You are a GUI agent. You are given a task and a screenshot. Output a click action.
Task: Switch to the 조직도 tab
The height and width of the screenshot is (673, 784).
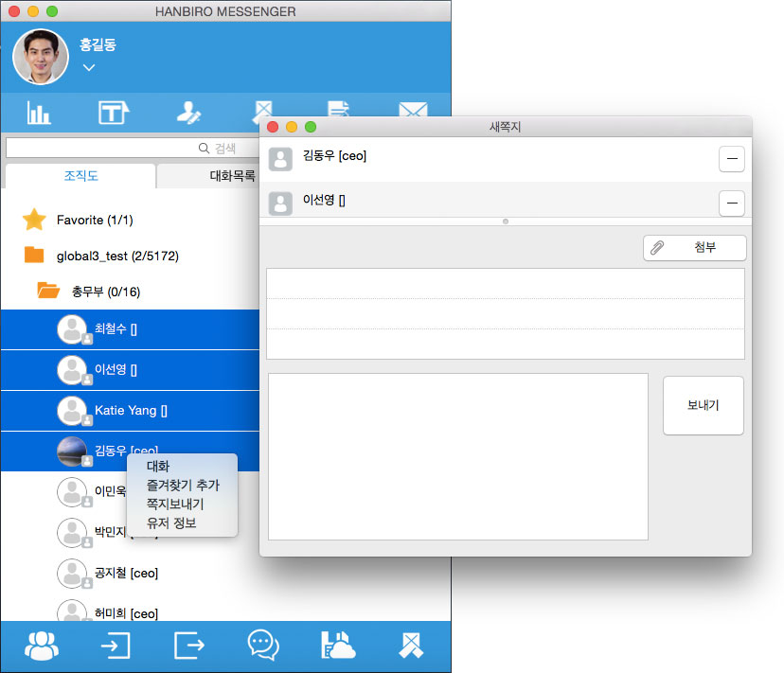coord(80,175)
